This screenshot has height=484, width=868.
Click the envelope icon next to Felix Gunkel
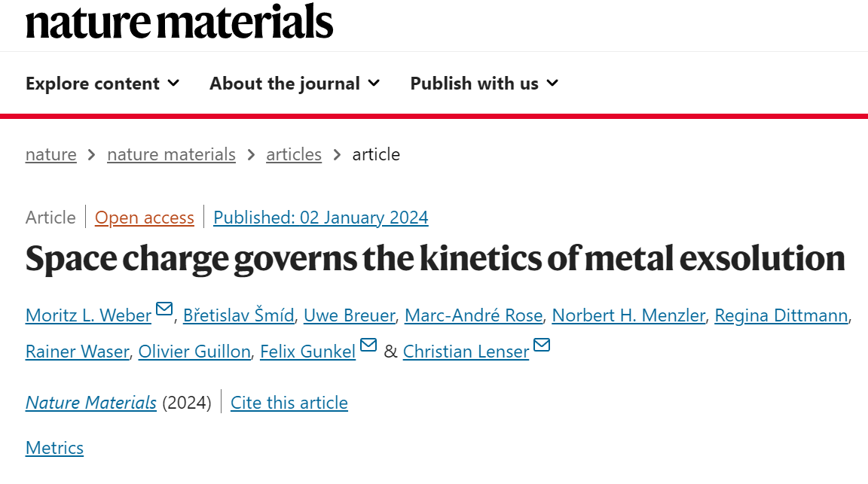tap(368, 345)
